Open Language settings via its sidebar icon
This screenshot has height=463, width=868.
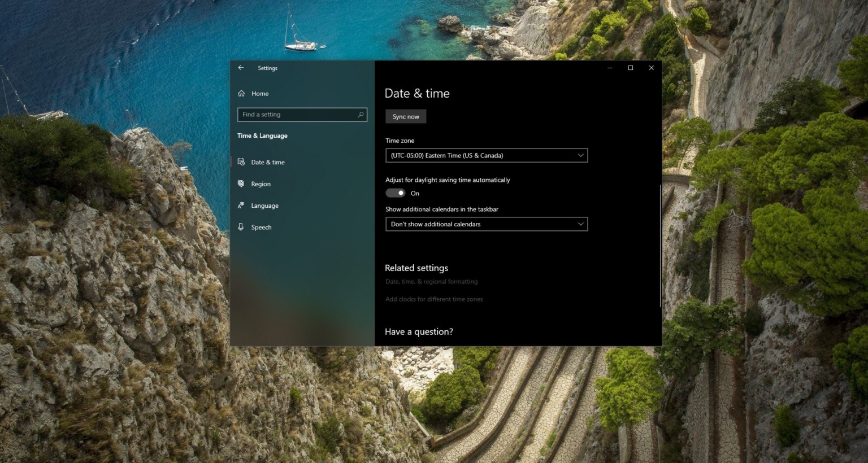click(x=241, y=205)
